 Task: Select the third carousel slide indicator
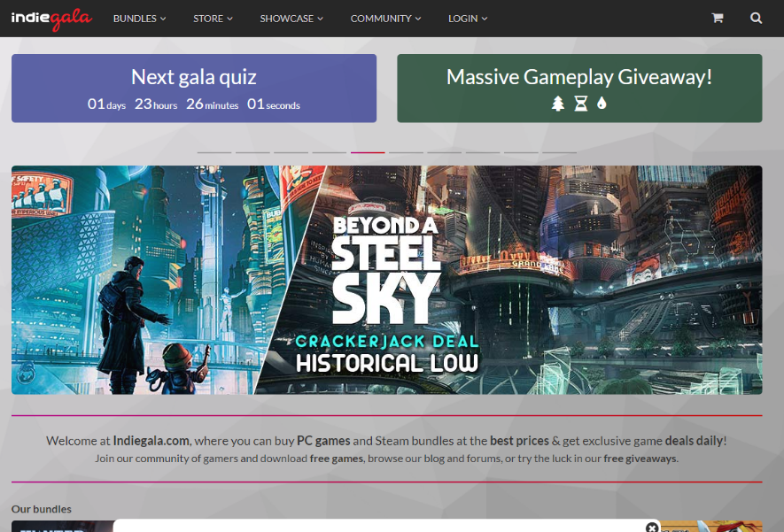[291, 152]
